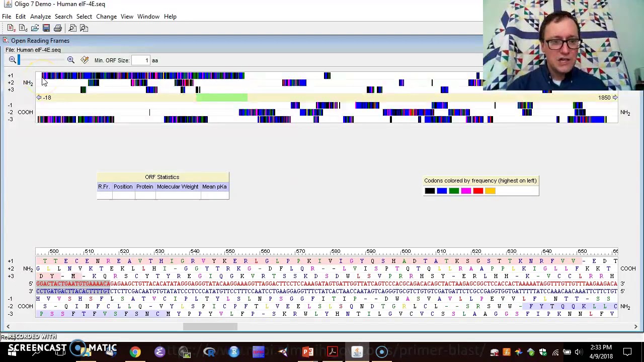
Task: Click the blue codon frequency swatch
Action: (442, 191)
